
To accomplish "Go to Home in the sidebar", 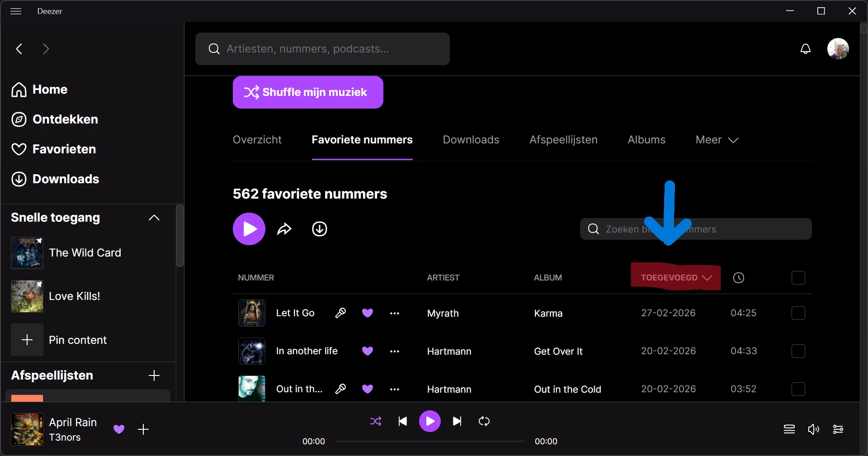I will (x=40, y=90).
